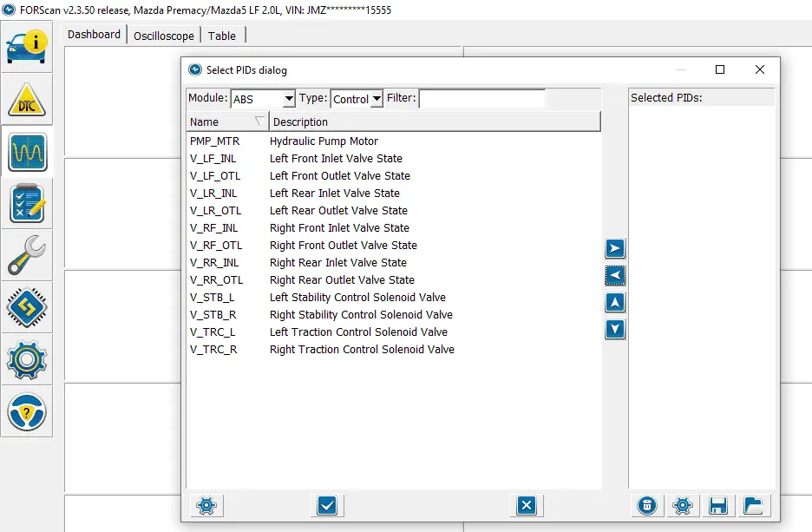
Task: Open the steering wheel help section
Action: pyautogui.click(x=27, y=411)
